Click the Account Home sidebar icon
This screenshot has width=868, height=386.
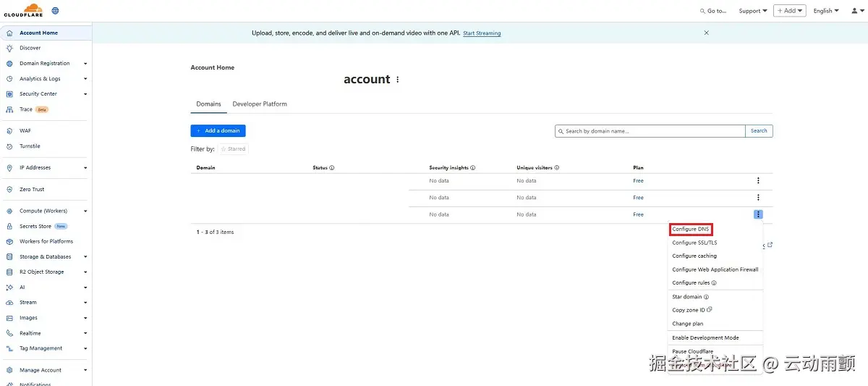click(x=9, y=33)
